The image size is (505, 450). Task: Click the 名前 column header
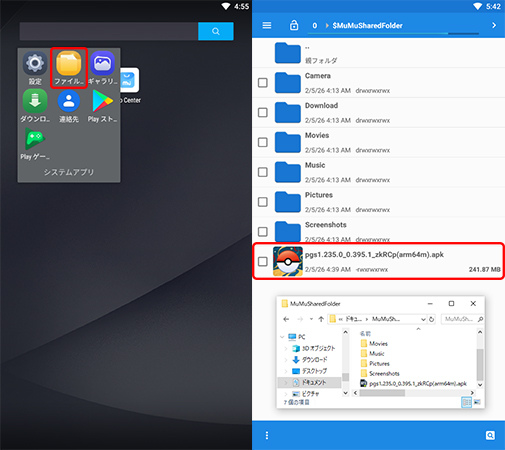coord(365,333)
